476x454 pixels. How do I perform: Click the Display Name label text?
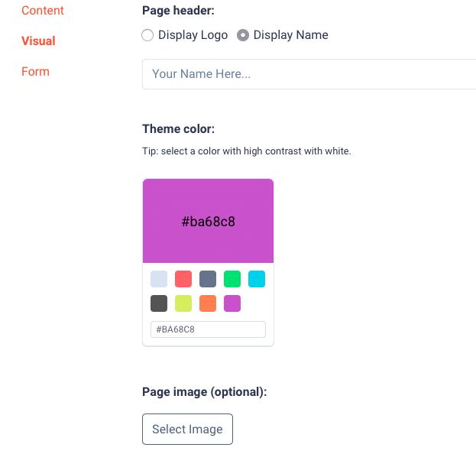[291, 35]
